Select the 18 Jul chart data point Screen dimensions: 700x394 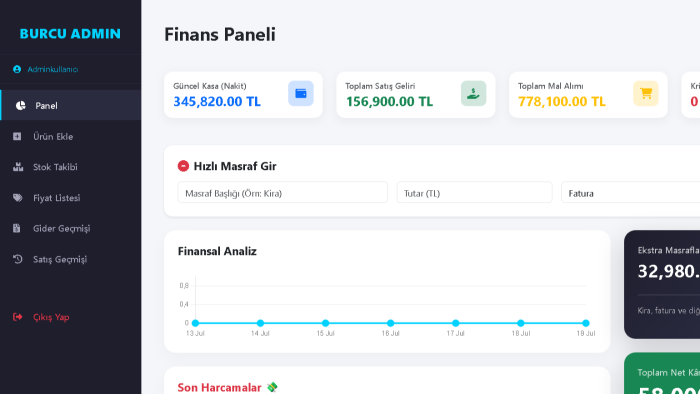[x=521, y=323]
